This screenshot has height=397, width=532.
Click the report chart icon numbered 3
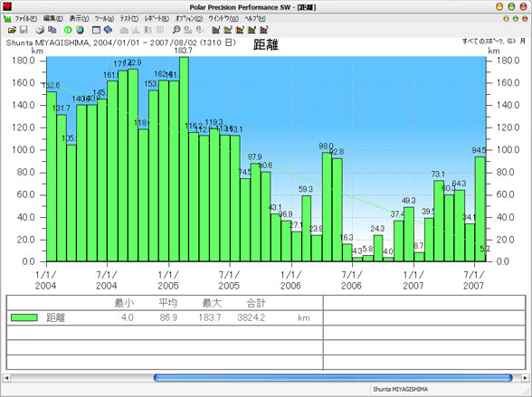point(240,30)
